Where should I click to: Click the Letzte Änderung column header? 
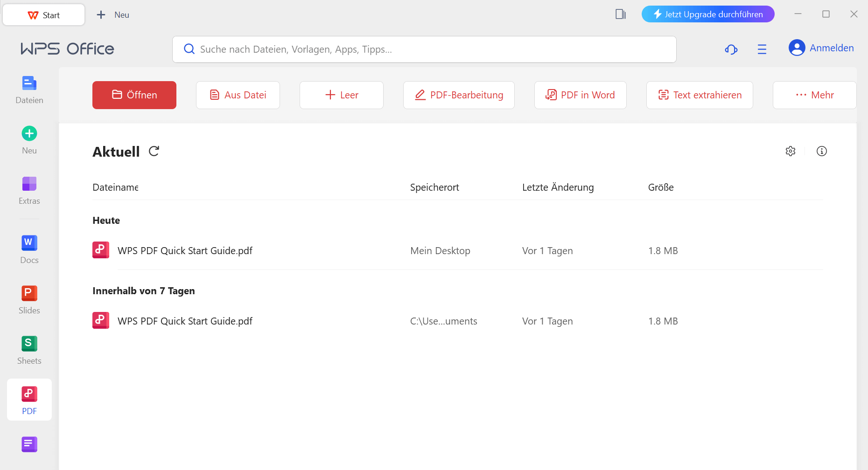click(x=558, y=187)
